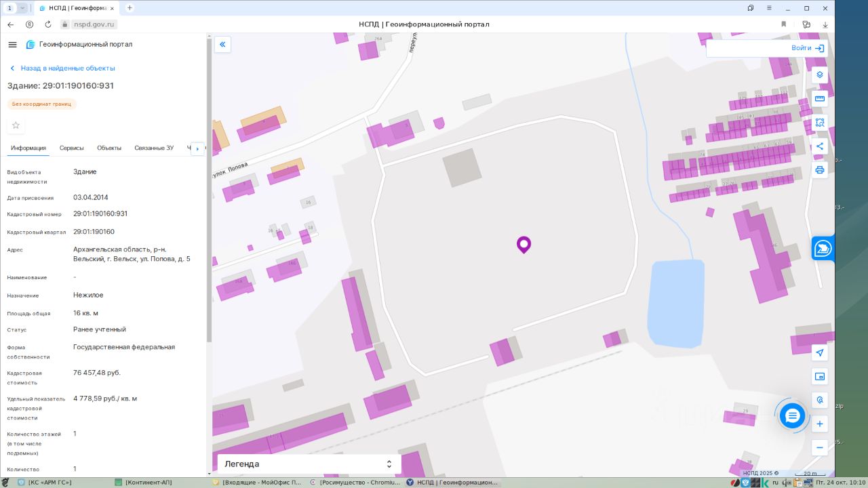Click the purple location marker on map
This screenshot has height=488, width=868.
tap(524, 244)
